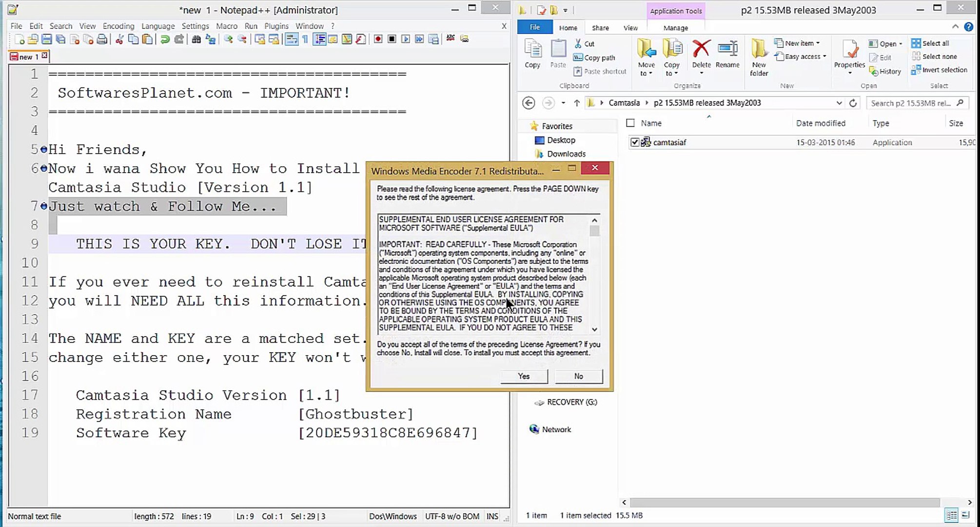
Task: Expand the address bar history dropdown arrow
Action: pyautogui.click(x=839, y=103)
